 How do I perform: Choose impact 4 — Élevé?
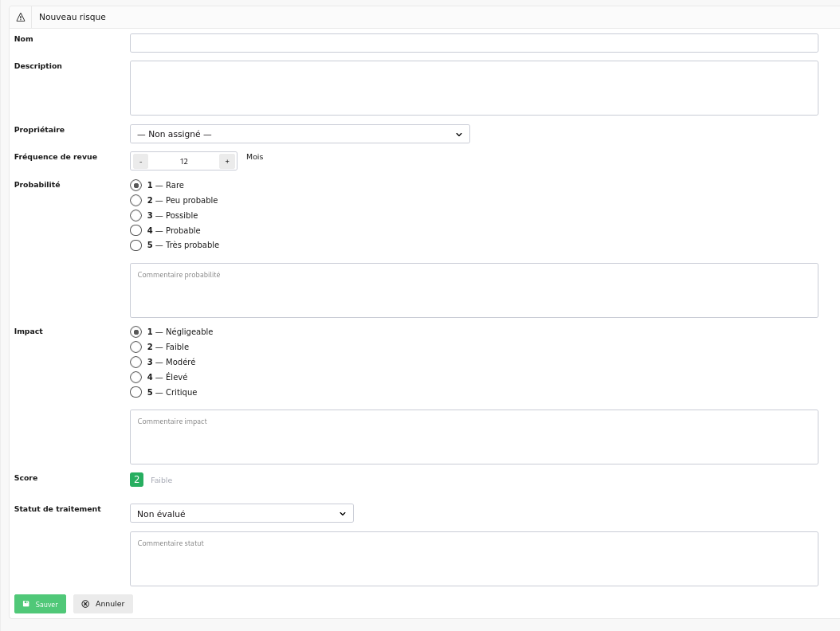(135, 377)
